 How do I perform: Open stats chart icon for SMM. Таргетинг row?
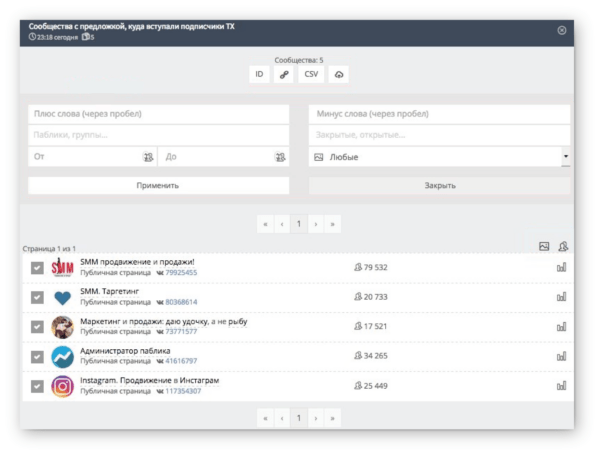click(561, 297)
